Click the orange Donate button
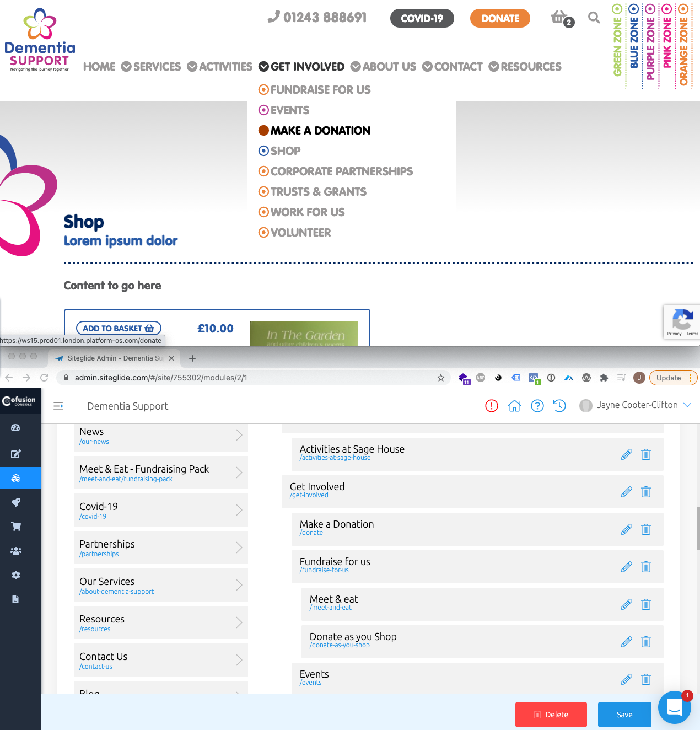This screenshot has width=700, height=730. pyautogui.click(x=499, y=18)
